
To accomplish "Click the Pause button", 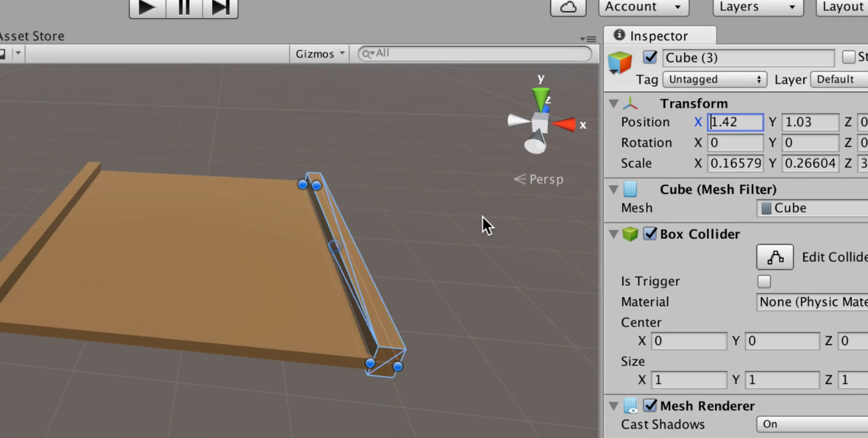I will click(x=184, y=8).
